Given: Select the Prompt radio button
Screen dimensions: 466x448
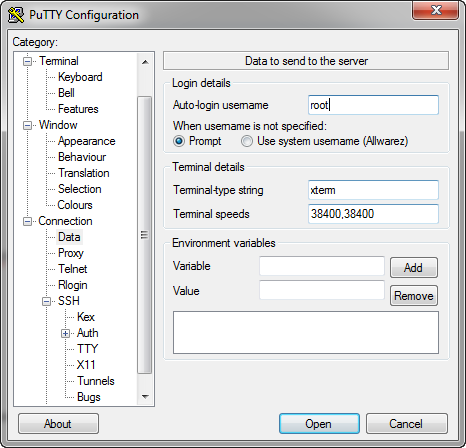Looking at the screenshot, I should pos(179,141).
